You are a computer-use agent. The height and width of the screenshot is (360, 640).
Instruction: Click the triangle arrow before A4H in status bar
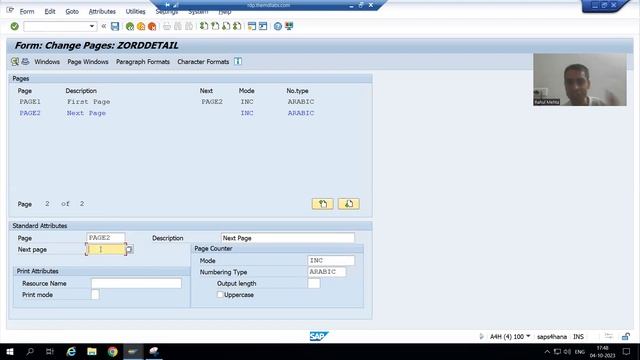point(481,336)
